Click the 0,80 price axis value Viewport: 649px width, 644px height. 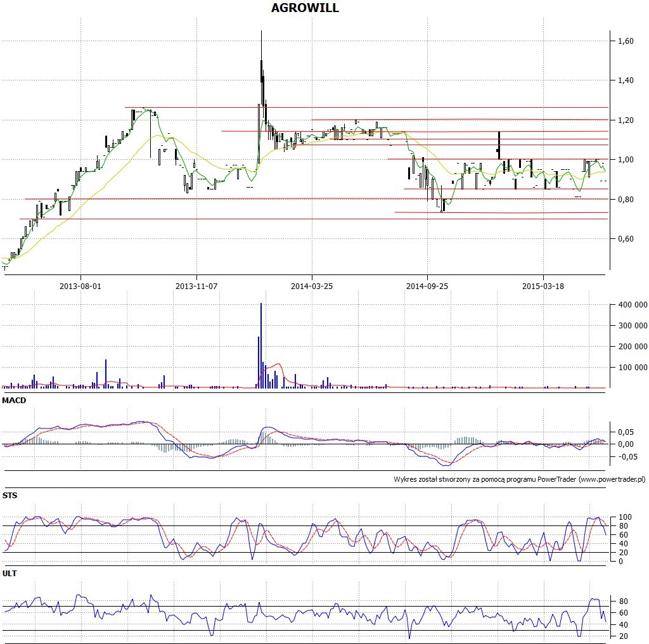[626, 199]
